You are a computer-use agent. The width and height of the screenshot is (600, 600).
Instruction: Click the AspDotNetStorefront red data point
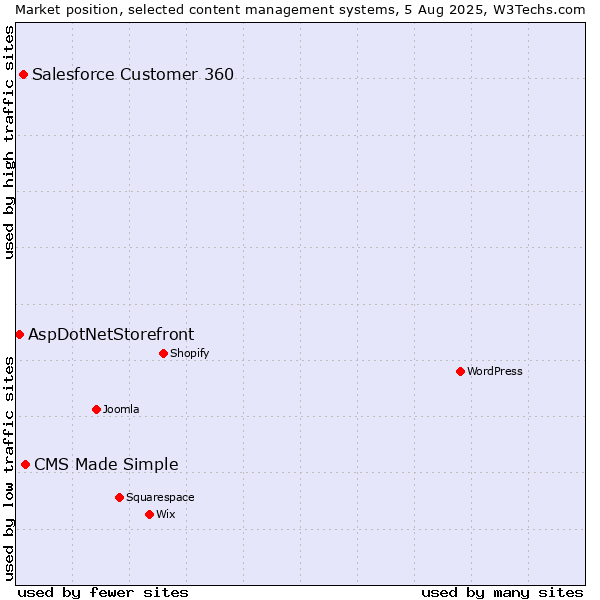click(20, 335)
